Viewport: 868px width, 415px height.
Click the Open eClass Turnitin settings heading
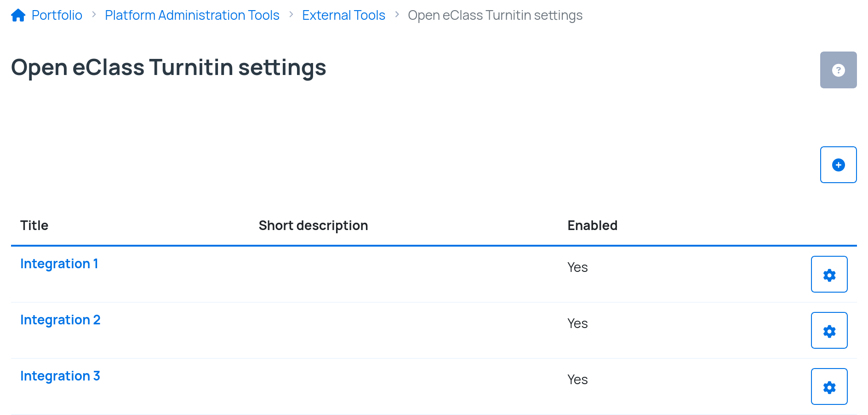(x=168, y=68)
